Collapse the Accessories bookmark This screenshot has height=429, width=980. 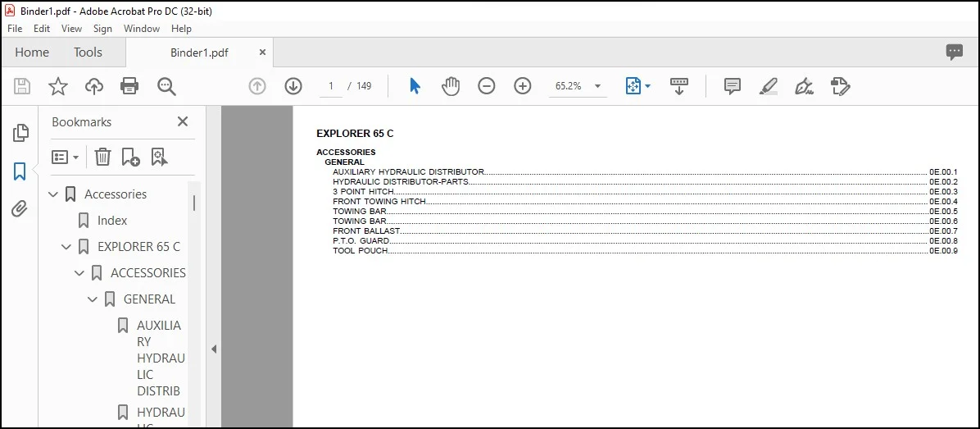(x=52, y=194)
